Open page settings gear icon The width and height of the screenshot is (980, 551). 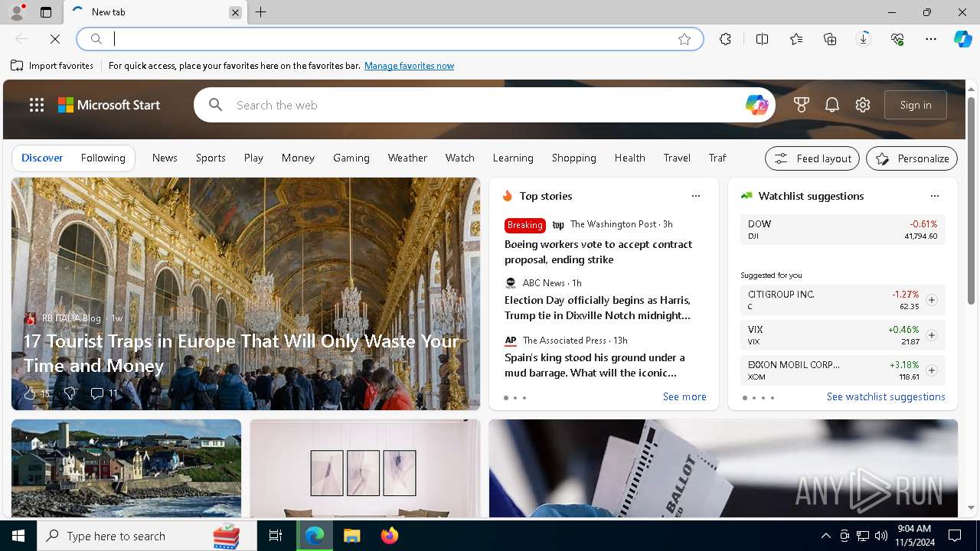[863, 105]
